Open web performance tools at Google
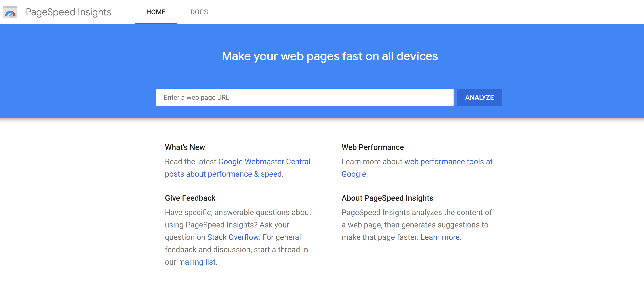Viewport: 644px width, 286px height. [x=449, y=161]
